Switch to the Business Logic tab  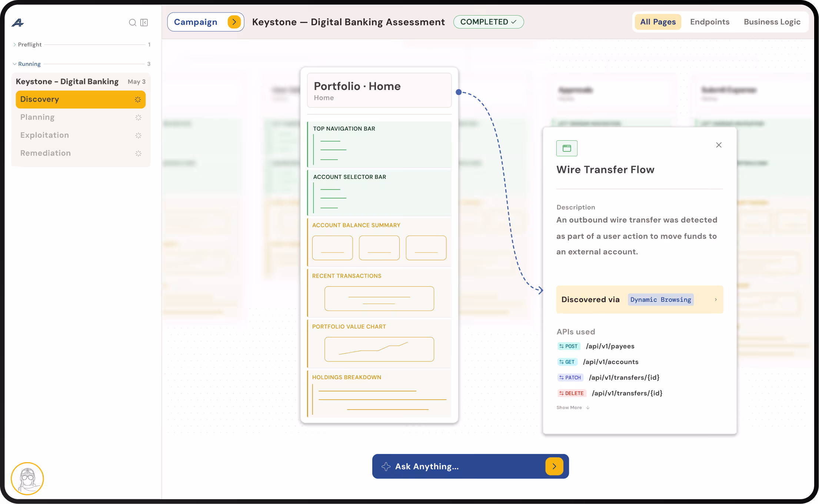pyautogui.click(x=772, y=22)
